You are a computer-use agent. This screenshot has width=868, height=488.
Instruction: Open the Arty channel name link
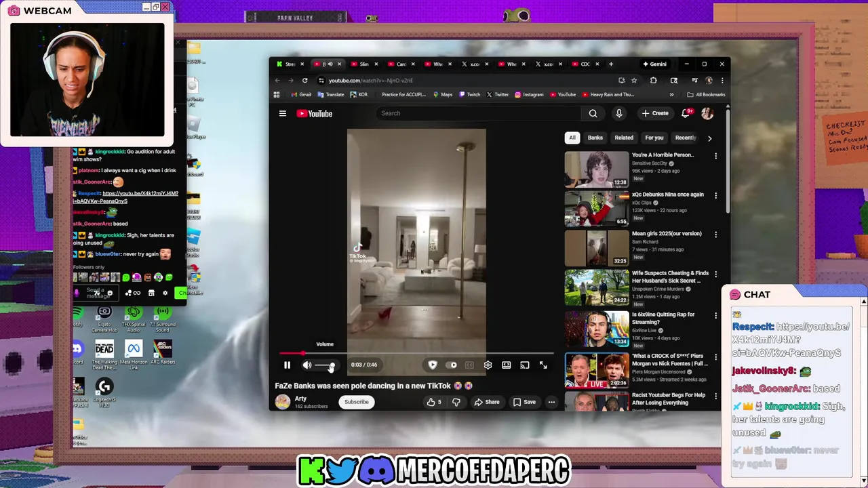[301, 399]
